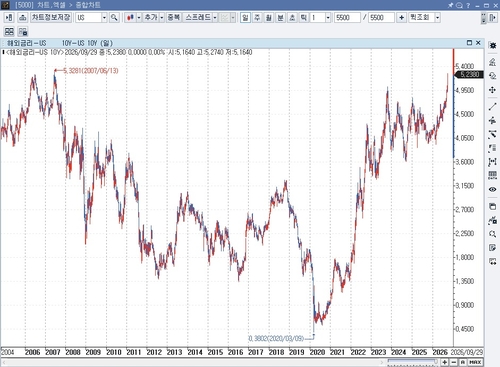Open chart settings gear in right sidebar

coord(492,45)
